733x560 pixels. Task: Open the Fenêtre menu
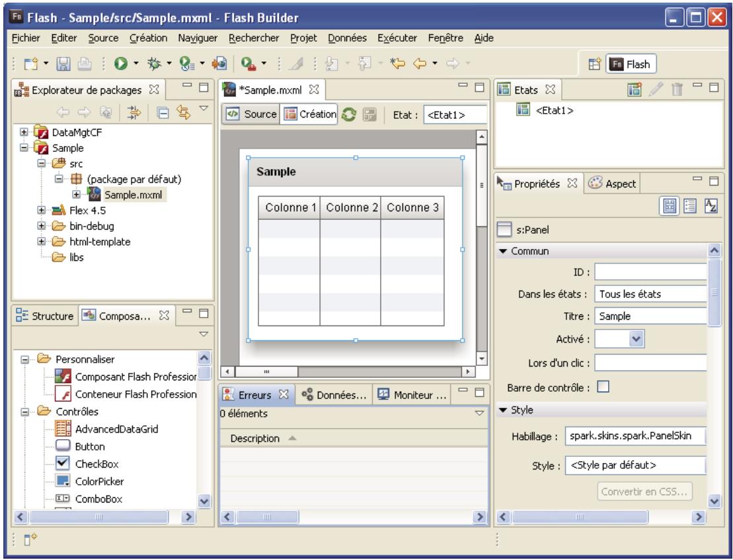445,38
